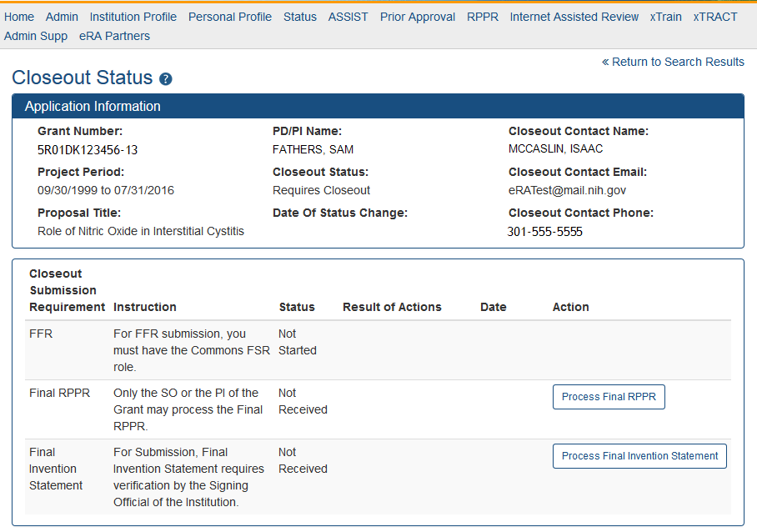Open the xTRACT module
Image resolution: width=757 pixels, height=532 pixels.
714,17
